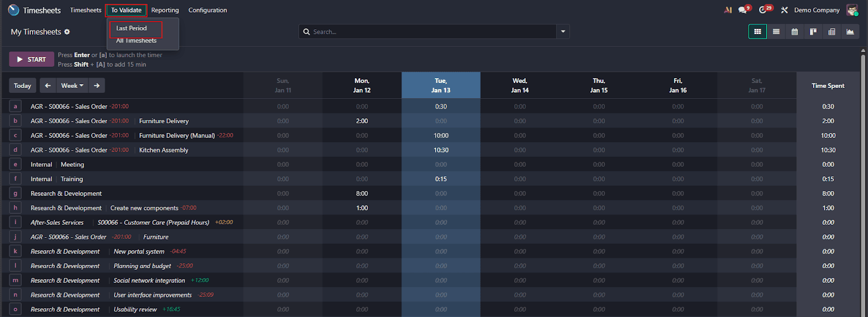Edit Tuesday 10:30 cell for Kitchen Assembly
Image resolution: width=868 pixels, height=317 pixels.
click(x=441, y=150)
